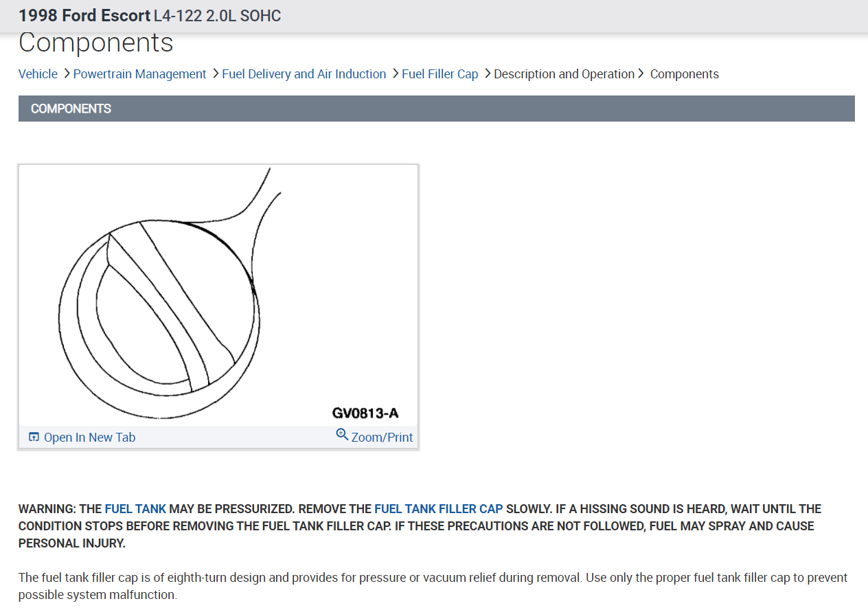Open the Zoom/Print link
The image size is (868, 610).
pos(382,438)
